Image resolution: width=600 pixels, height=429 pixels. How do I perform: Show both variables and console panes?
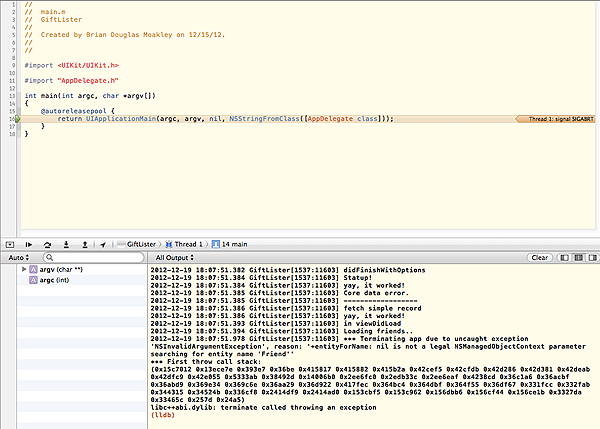(x=579, y=258)
